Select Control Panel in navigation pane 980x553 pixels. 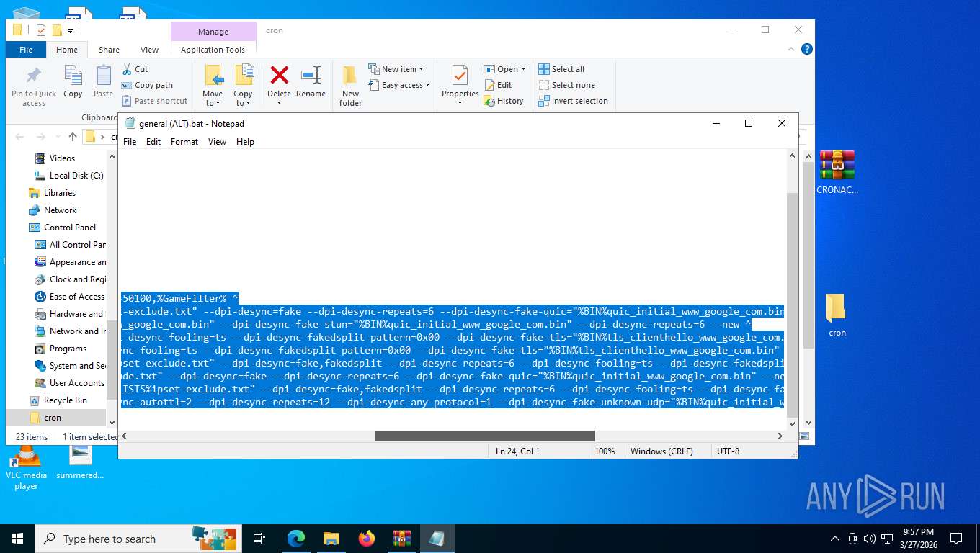[70, 228]
